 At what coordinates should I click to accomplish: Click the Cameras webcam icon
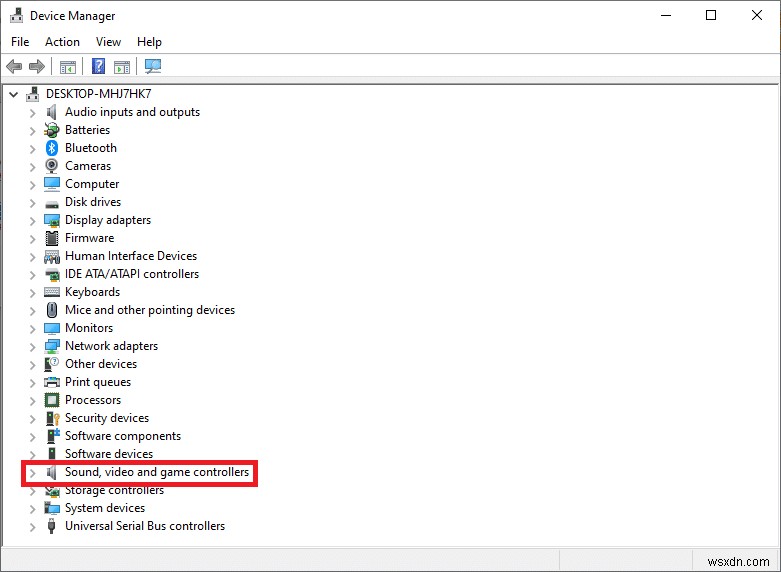[52, 166]
